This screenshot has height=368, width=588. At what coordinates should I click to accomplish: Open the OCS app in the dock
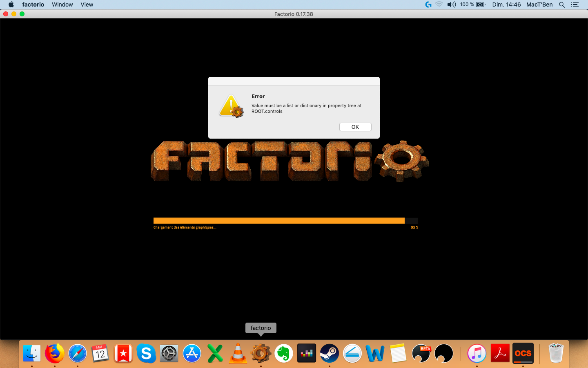pos(523,353)
